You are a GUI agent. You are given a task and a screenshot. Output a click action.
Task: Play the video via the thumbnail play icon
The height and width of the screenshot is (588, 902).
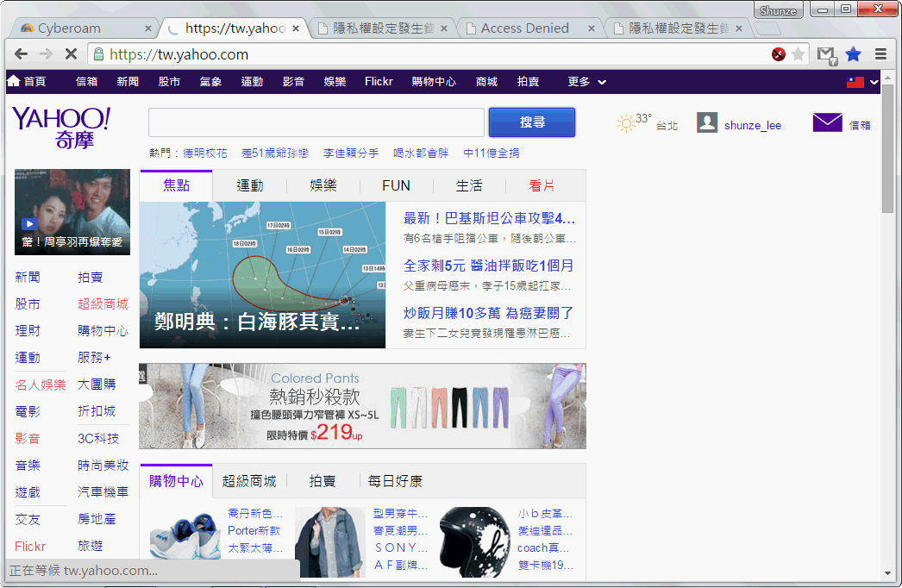pyautogui.click(x=29, y=224)
